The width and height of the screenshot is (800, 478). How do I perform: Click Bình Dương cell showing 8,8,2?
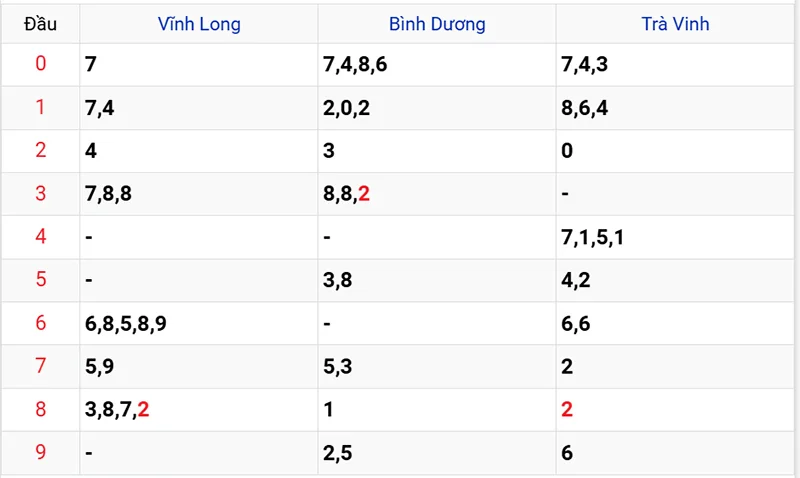pos(347,193)
